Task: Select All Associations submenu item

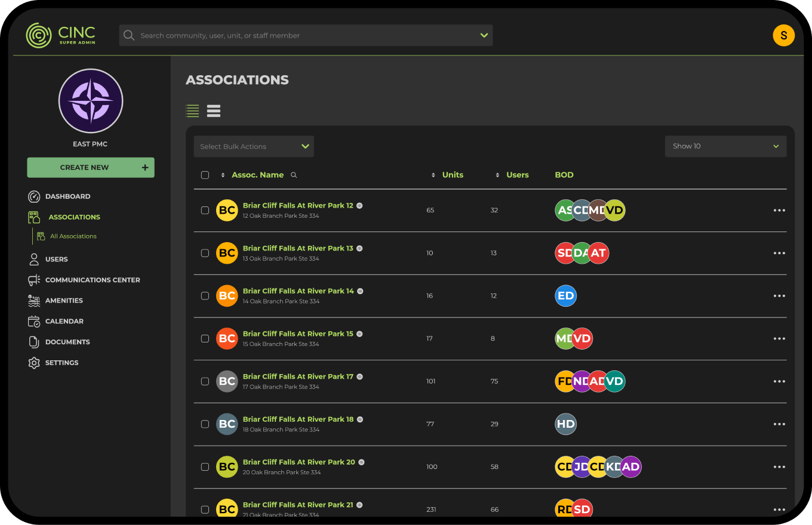Action: coord(73,236)
